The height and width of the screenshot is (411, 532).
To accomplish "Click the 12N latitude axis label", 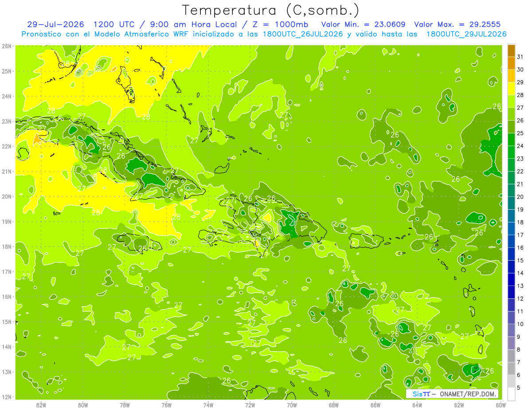I will coord(7,397).
